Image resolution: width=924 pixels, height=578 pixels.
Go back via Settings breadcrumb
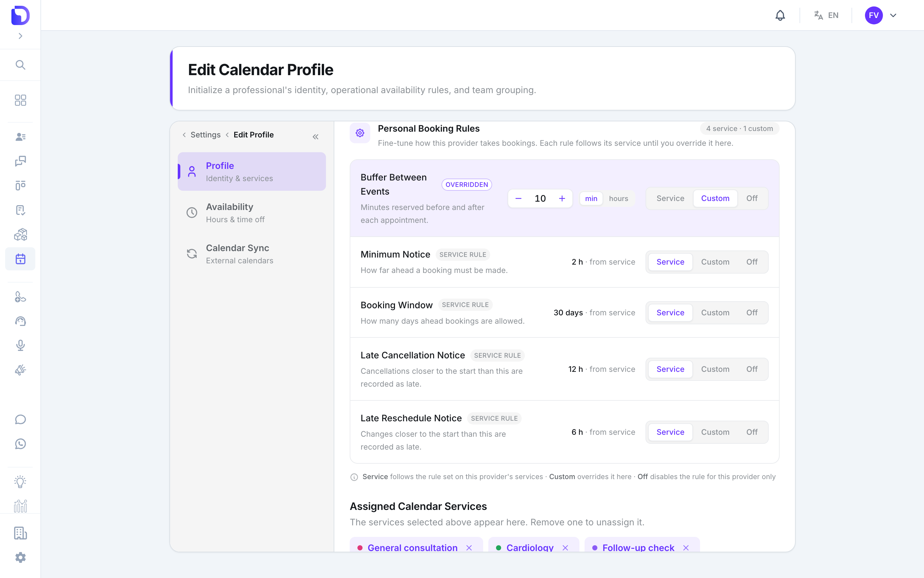[x=205, y=135]
